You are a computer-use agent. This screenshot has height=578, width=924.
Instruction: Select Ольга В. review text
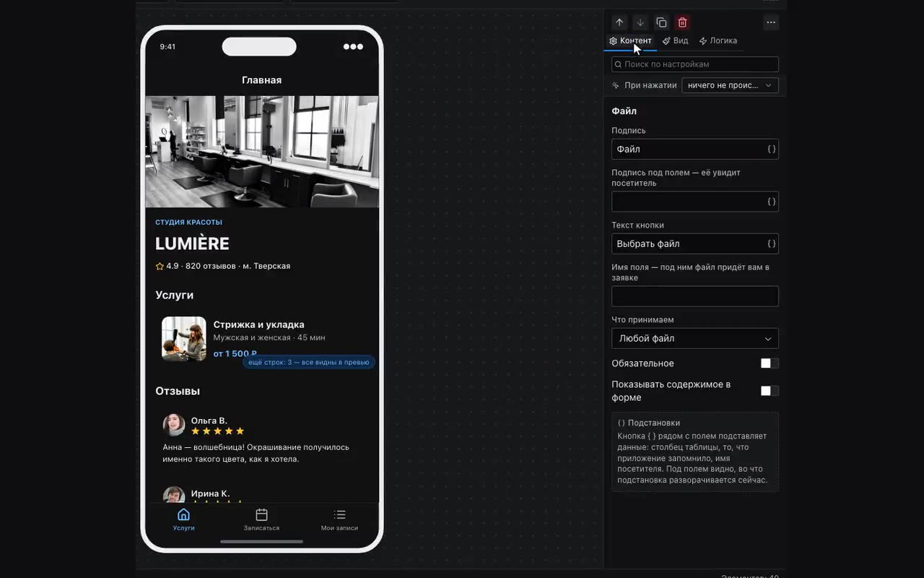[256, 453]
